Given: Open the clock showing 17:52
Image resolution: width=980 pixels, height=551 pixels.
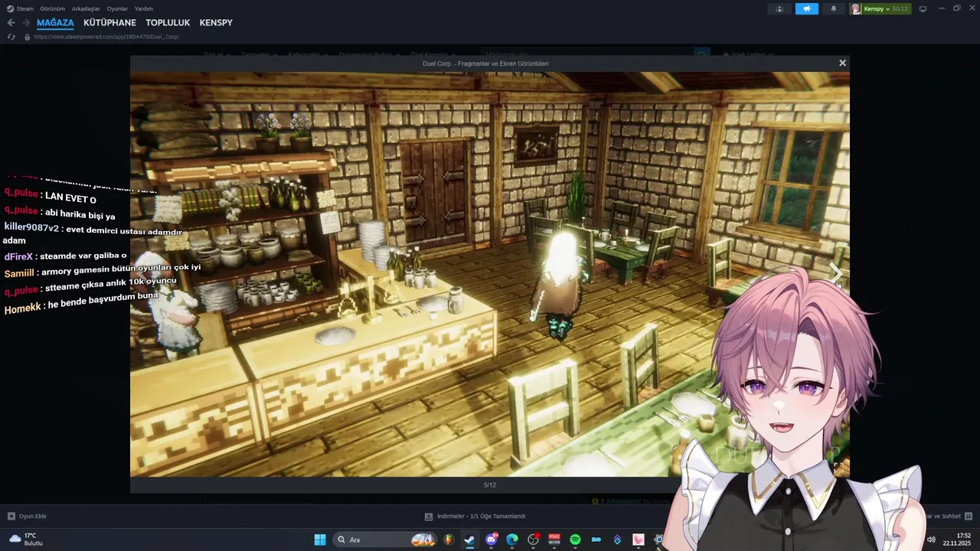Looking at the screenshot, I should click(957, 540).
